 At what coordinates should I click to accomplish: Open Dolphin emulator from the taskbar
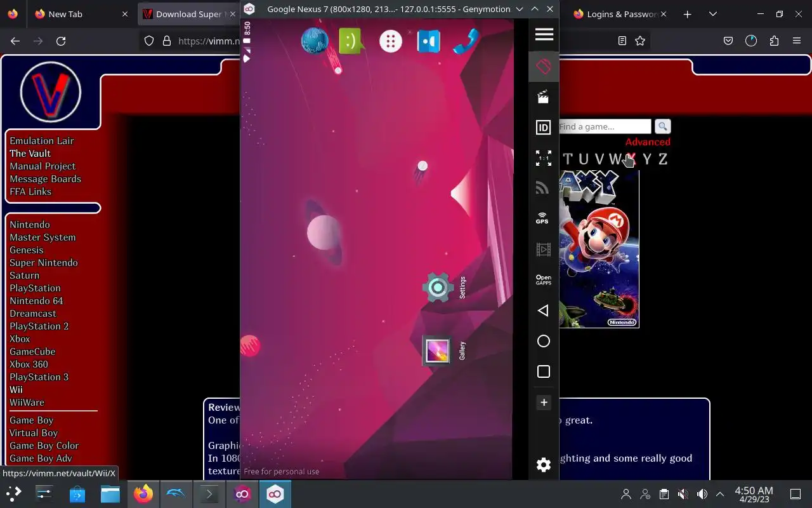[x=176, y=493]
